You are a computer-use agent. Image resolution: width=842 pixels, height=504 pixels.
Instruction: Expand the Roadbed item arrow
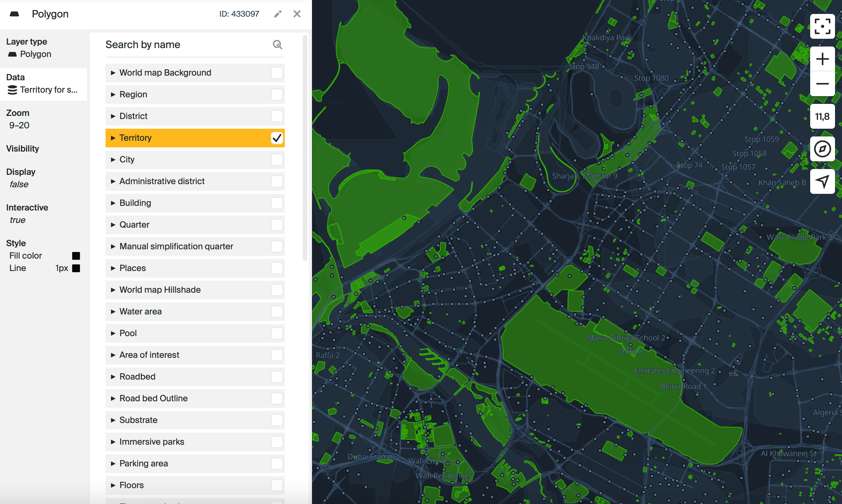click(113, 377)
